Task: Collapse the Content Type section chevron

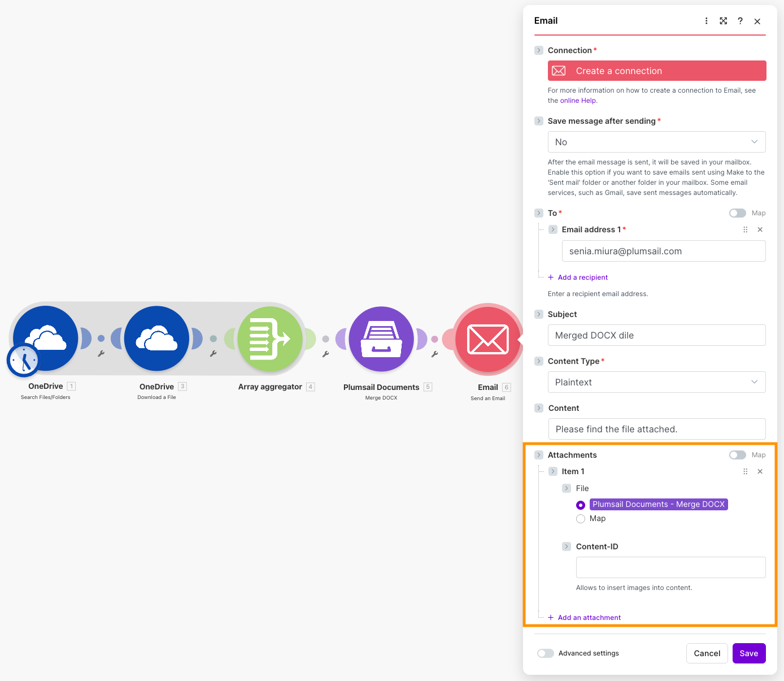Action: tap(539, 361)
